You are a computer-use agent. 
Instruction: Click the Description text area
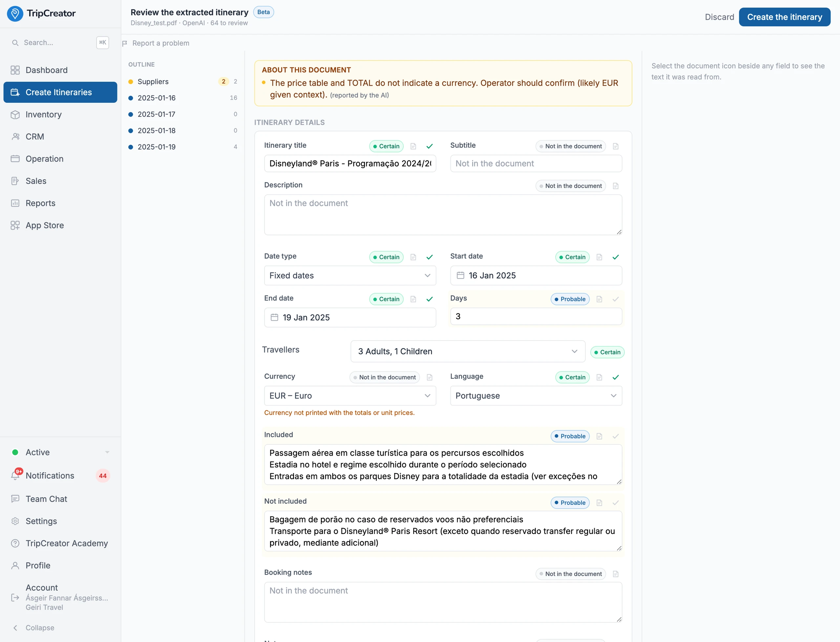pyautogui.click(x=443, y=215)
